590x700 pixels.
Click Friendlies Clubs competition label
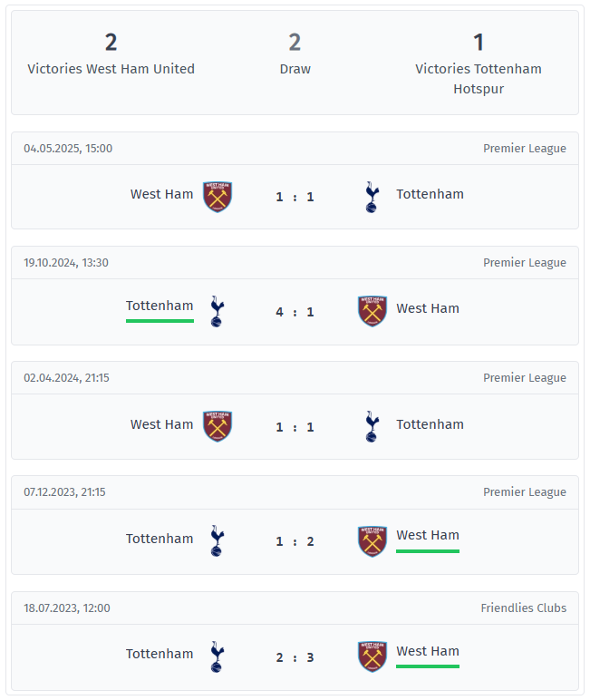tap(524, 608)
